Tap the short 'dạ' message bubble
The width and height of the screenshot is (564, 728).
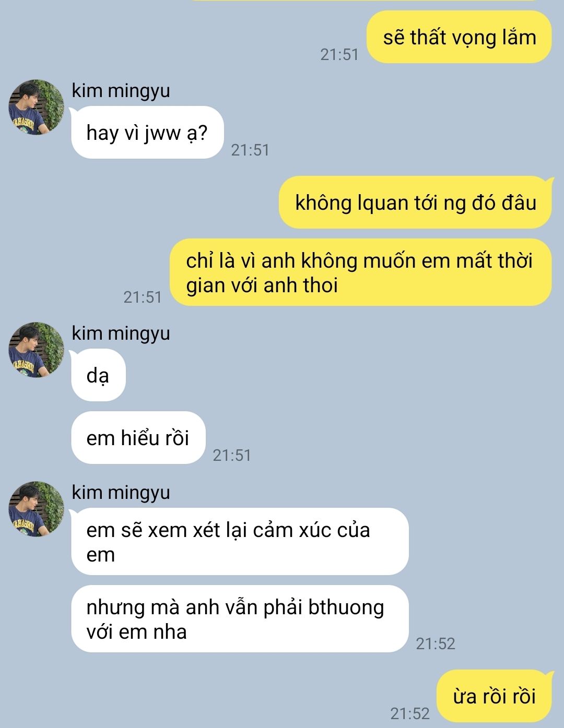click(98, 375)
